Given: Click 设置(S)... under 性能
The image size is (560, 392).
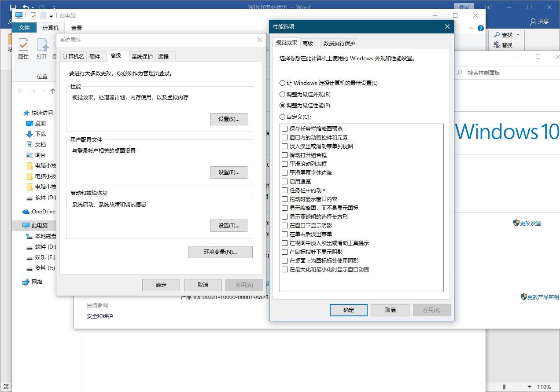Looking at the screenshot, I should (x=229, y=119).
